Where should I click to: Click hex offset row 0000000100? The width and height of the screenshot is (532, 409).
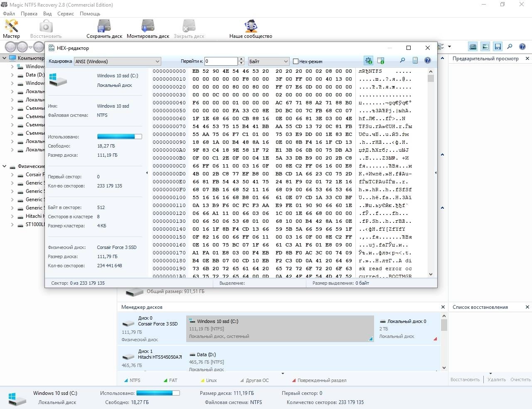tap(169, 197)
